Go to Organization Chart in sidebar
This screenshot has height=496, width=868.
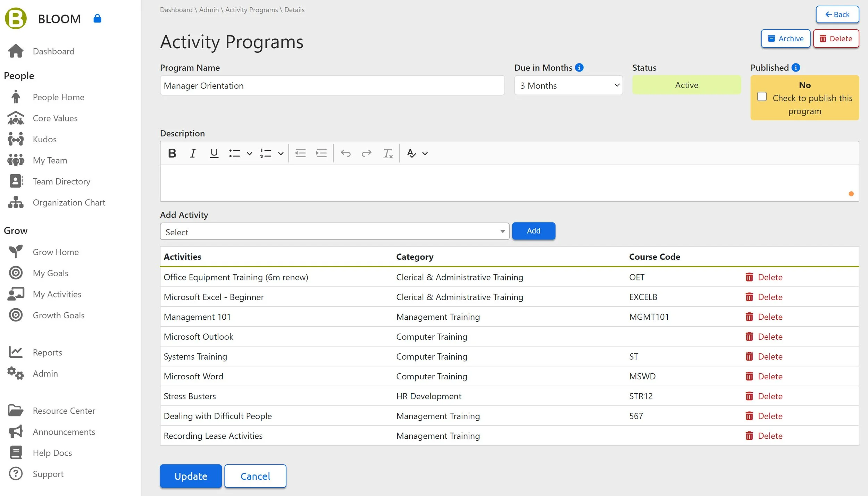69,202
